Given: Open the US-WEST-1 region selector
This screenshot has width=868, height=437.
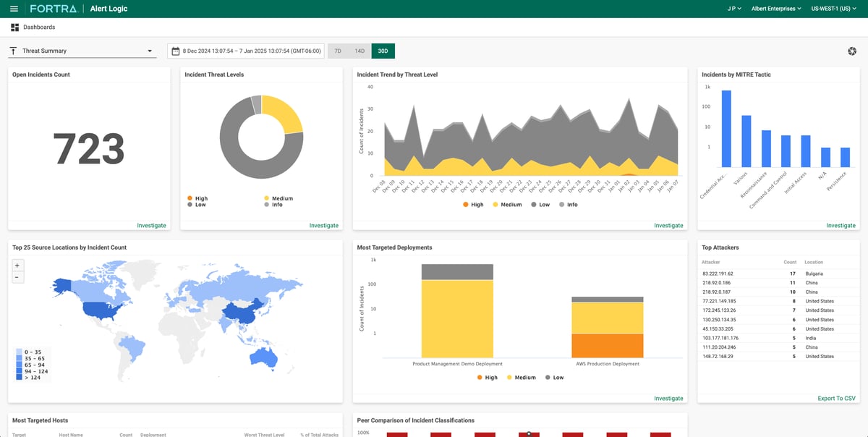Looking at the screenshot, I should click(x=834, y=8).
